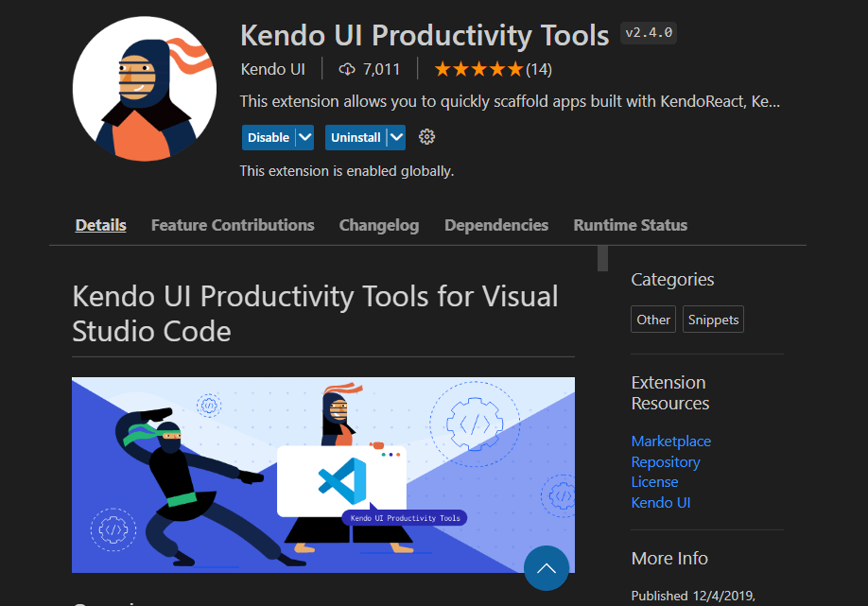
Task: Expand the Uninstall dropdown arrow
Action: [397, 137]
